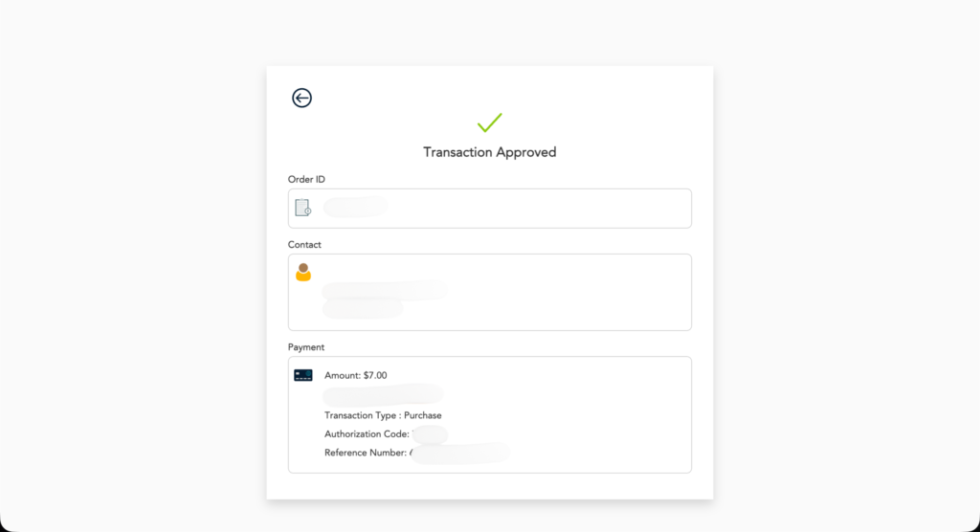Screen dimensions: 980x532
Task: Click the Transaction Type : Purchase line
Action: [383, 415]
